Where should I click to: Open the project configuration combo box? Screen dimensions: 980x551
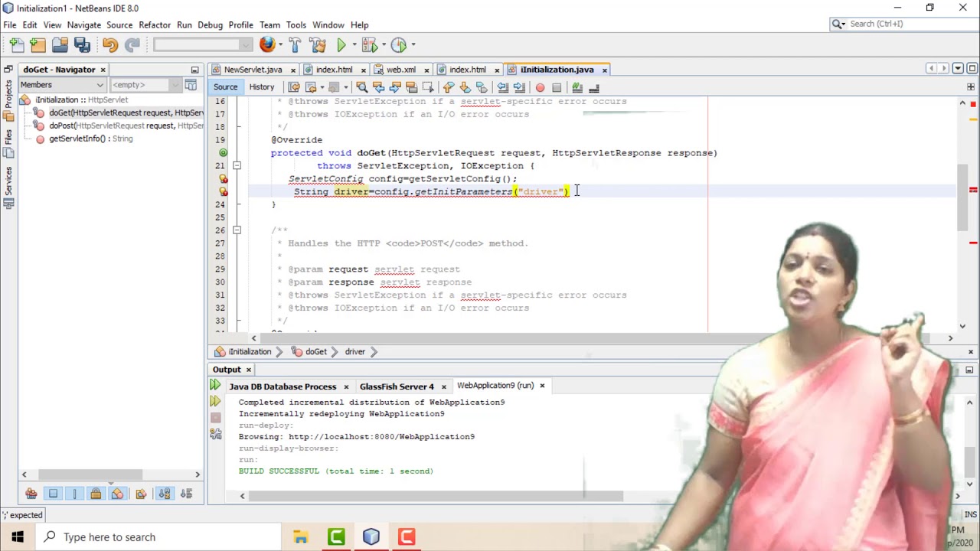(x=203, y=45)
